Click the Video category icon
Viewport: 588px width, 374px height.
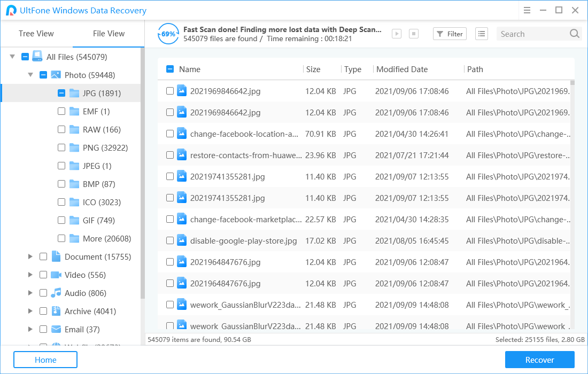click(56, 275)
